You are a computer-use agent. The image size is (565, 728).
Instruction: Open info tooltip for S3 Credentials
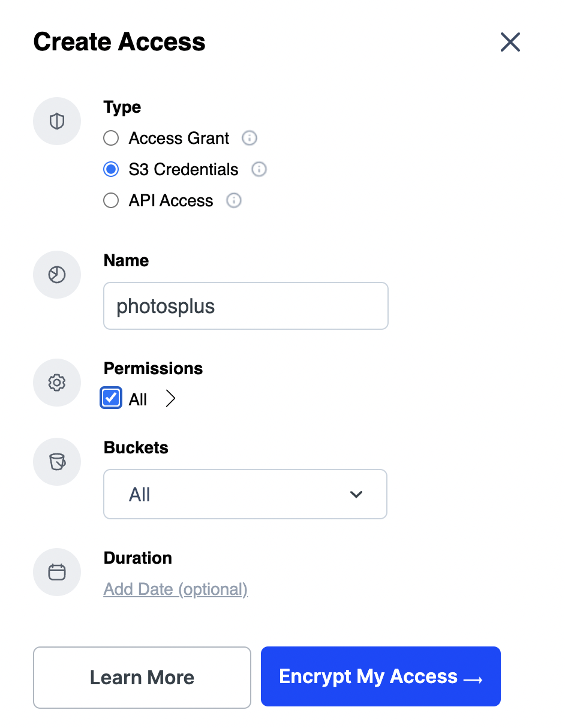pos(259,170)
